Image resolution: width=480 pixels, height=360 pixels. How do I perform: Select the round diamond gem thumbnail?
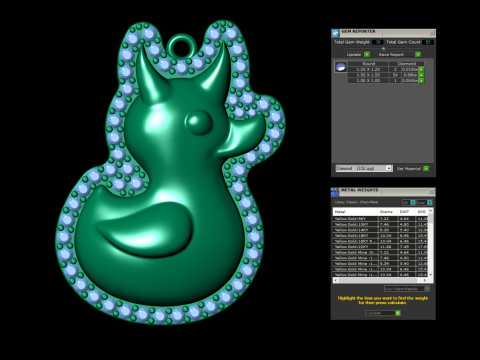pyautogui.click(x=340, y=67)
